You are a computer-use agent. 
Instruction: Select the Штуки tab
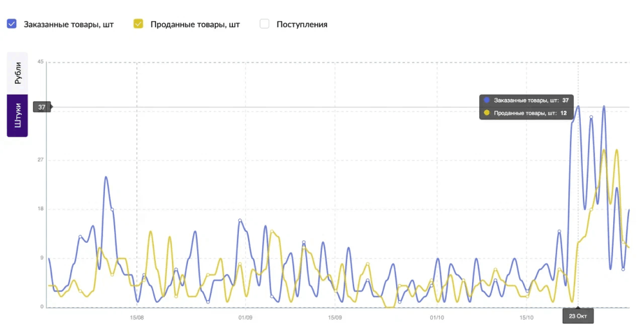(x=17, y=115)
